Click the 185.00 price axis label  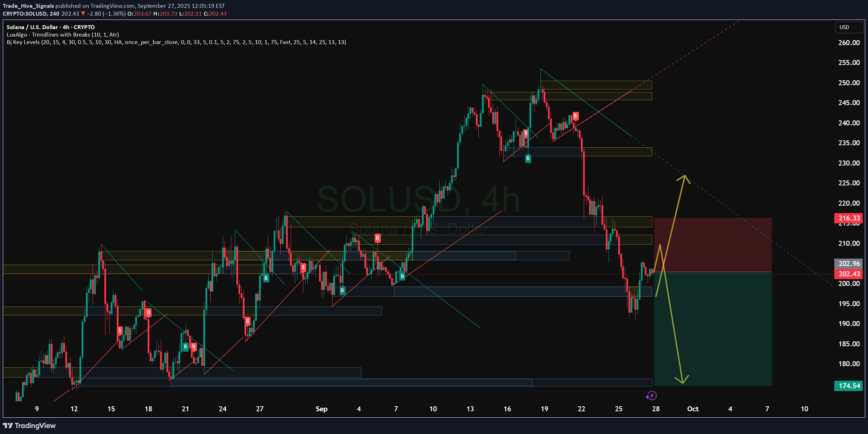tap(849, 344)
